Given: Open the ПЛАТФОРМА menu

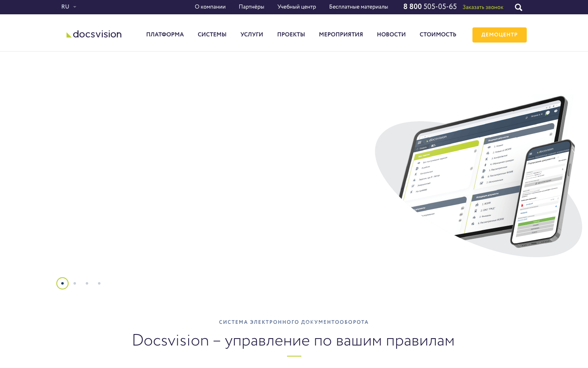Looking at the screenshot, I should point(165,35).
